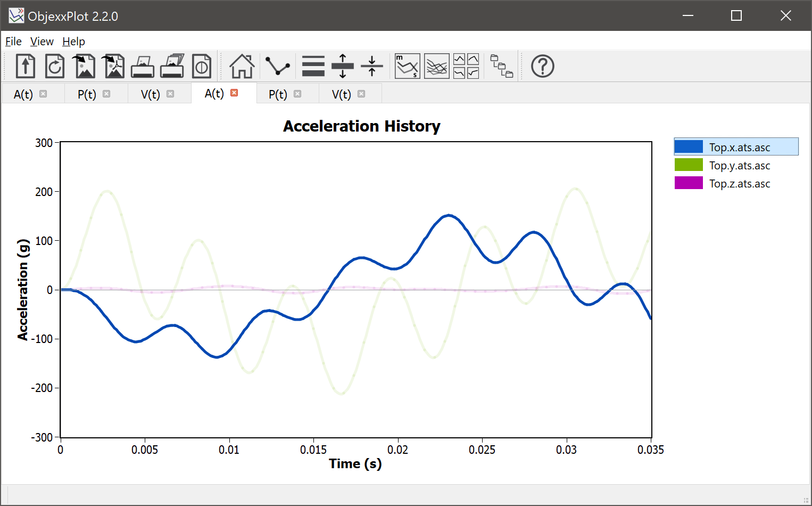Image resolution: width=812 pixels, height=506 pixels.
Task: Reload the plot data
Action: 54,66
